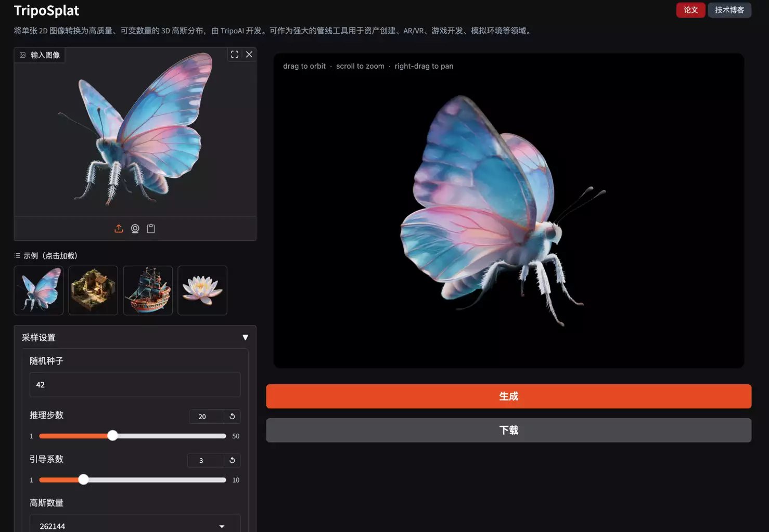Image resolution: width=769 pixels, height=532 pixels.
Task: Click the 推理步数 slider handle
Action: [x=112, y=436]
